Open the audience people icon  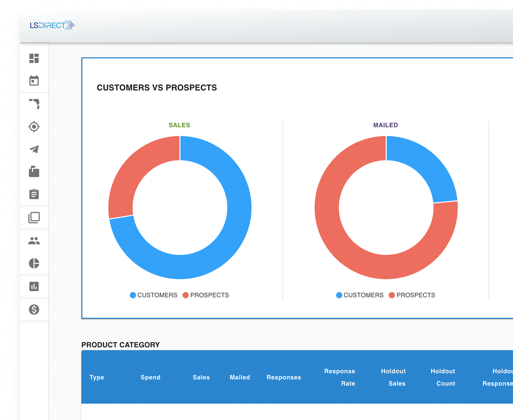(34, 241)
